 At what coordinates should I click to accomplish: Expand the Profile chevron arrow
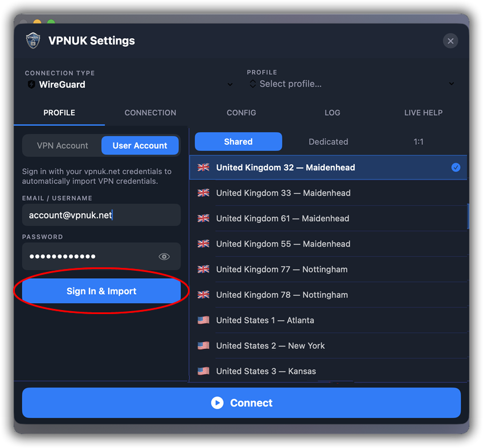[x=451, y=84]
